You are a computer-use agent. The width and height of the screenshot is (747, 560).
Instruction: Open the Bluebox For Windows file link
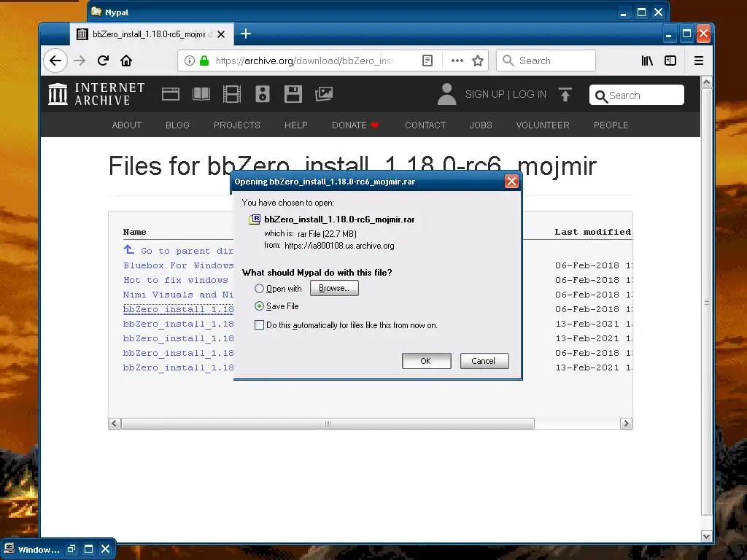coord(179,265)
